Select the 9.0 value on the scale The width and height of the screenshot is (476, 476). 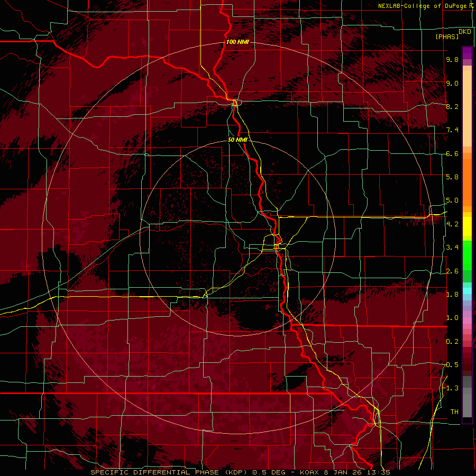[x=452, y=83]
